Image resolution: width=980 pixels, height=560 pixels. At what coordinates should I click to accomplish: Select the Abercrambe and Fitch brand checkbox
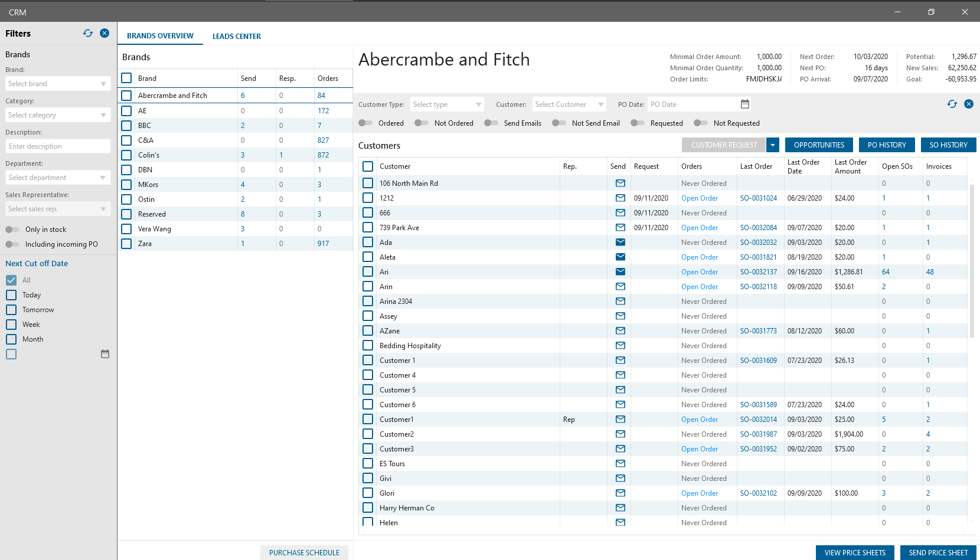pyautogui.click(x=126, y=96)
